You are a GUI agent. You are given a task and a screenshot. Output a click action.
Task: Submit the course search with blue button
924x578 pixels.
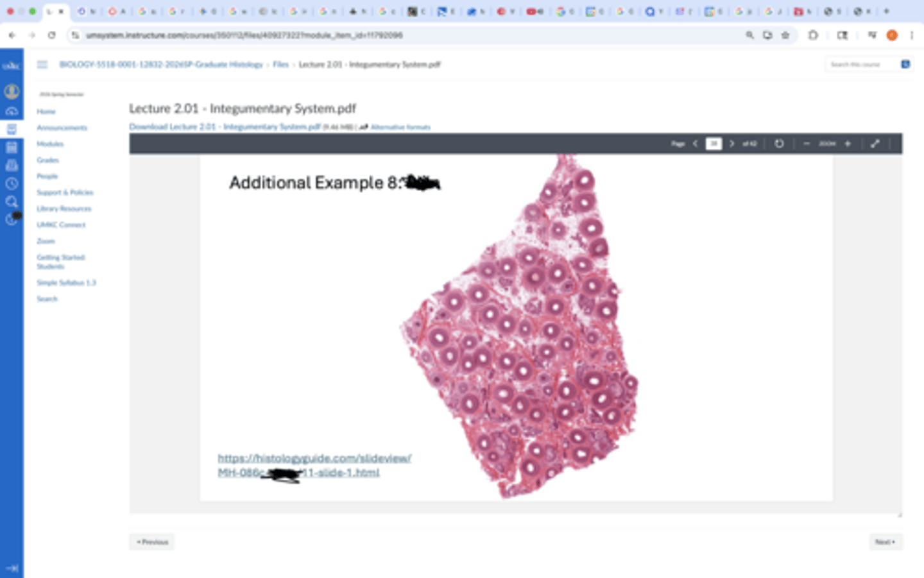pos(905,64)
